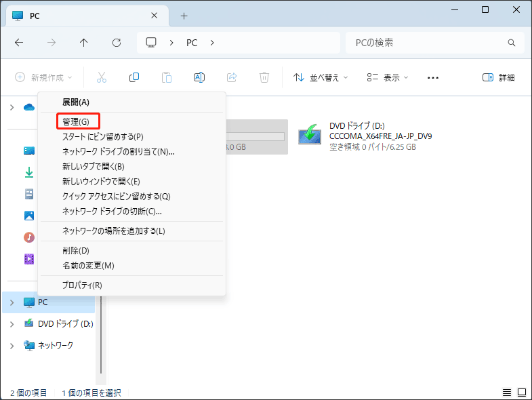Open the three-dots See more menu

point(433,78)
